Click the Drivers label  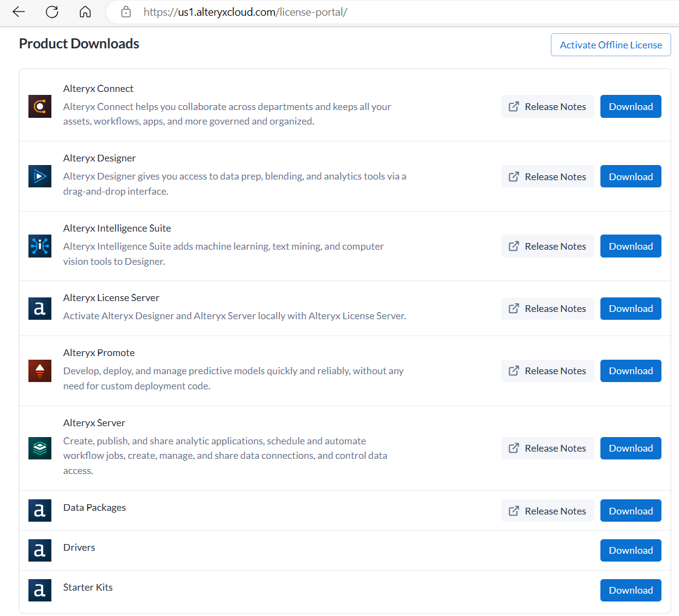pyautogui.click(x=79, y=547)
